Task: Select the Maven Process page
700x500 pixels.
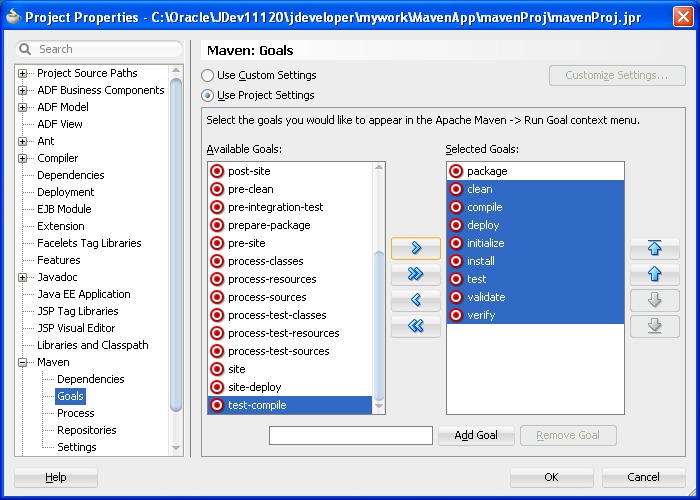Action: 75,413
